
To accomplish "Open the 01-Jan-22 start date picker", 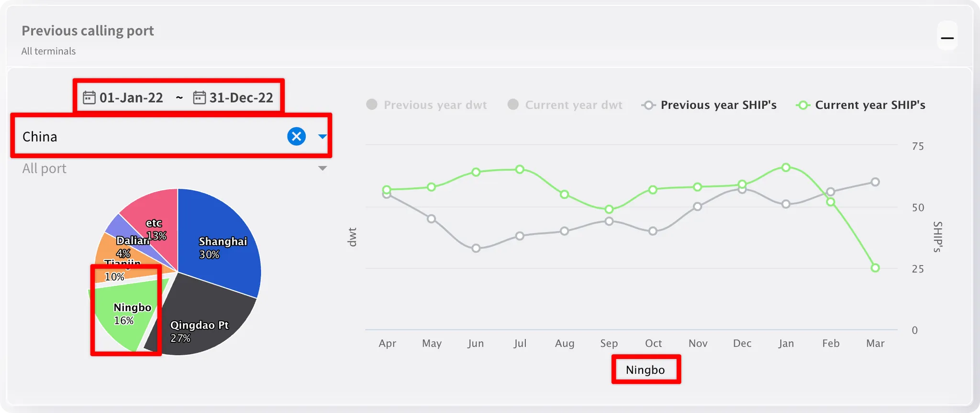I will [x=131, y=98].
